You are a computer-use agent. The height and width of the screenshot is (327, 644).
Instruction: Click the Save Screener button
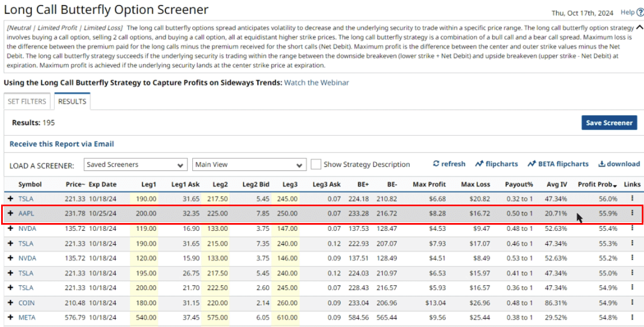(x=609, y=123)
